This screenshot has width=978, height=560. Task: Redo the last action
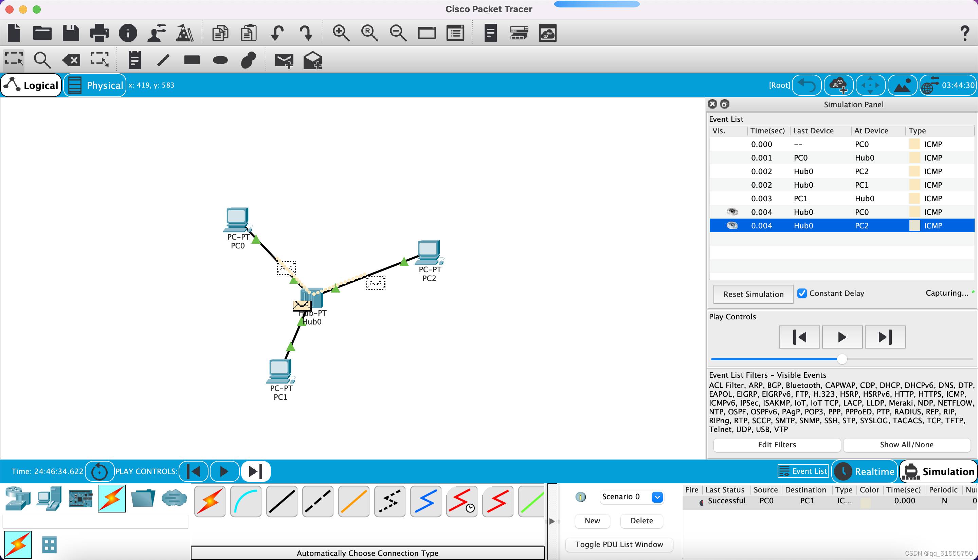pyautogui.click(x=306, y=33)
